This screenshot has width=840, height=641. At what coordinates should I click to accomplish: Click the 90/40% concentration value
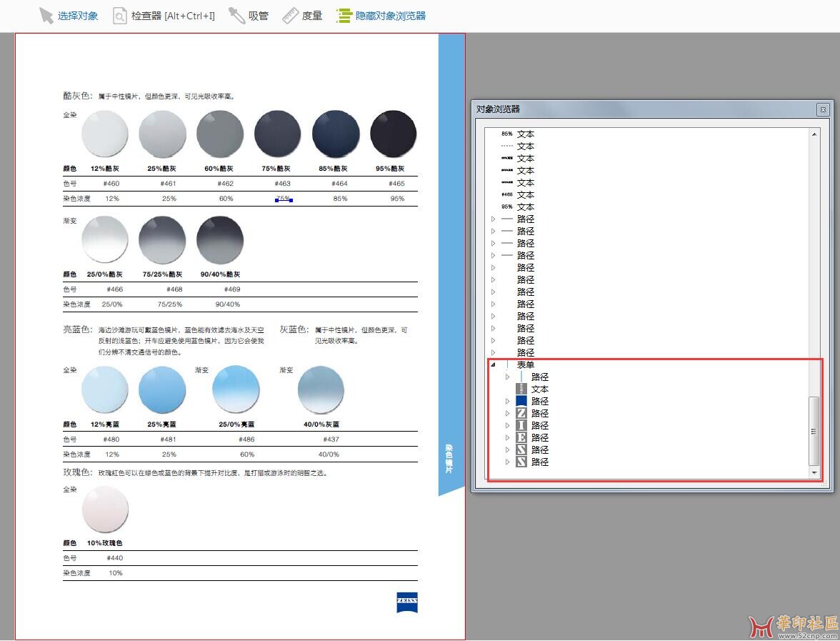tap(228, 304)
